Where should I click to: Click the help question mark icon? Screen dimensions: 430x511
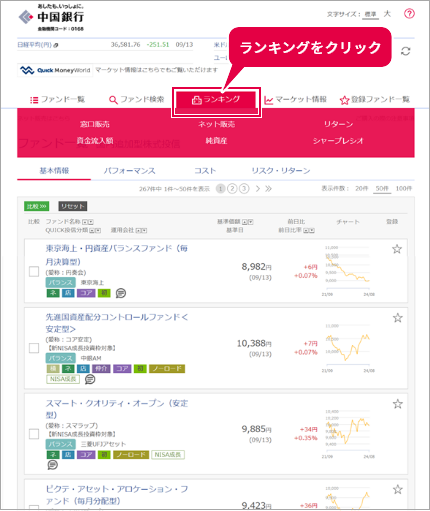409,14
